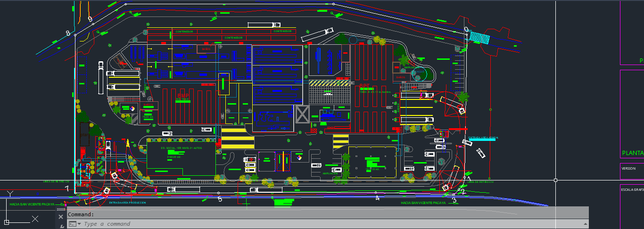Screen dimensions: 644x229
Task: Select 'ENTRADA AREA PRODUCCION' text
Action: 127,203
